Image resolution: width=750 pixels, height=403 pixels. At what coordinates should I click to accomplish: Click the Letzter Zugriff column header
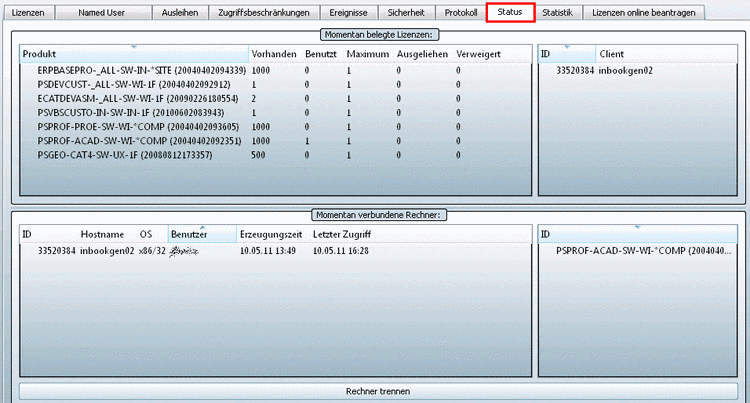[x=342, y=234]
